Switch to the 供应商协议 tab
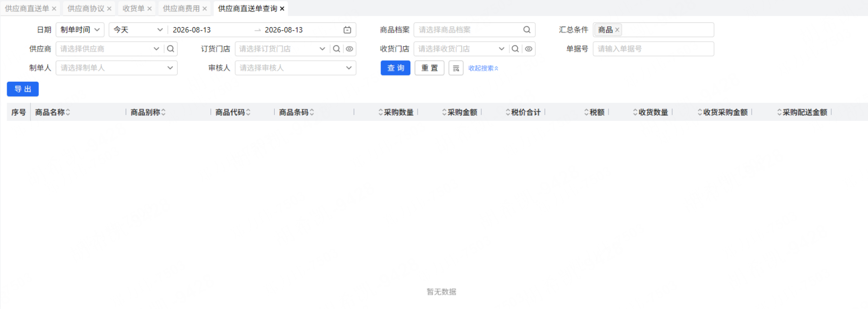This screenshot has height=309, width=868. click(x=86, y=9)
